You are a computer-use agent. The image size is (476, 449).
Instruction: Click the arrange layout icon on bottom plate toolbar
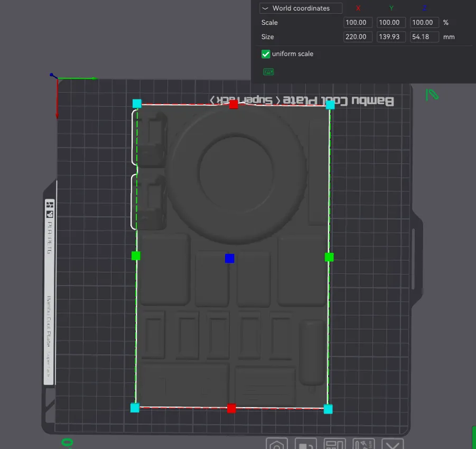click(x=334, y=444)
